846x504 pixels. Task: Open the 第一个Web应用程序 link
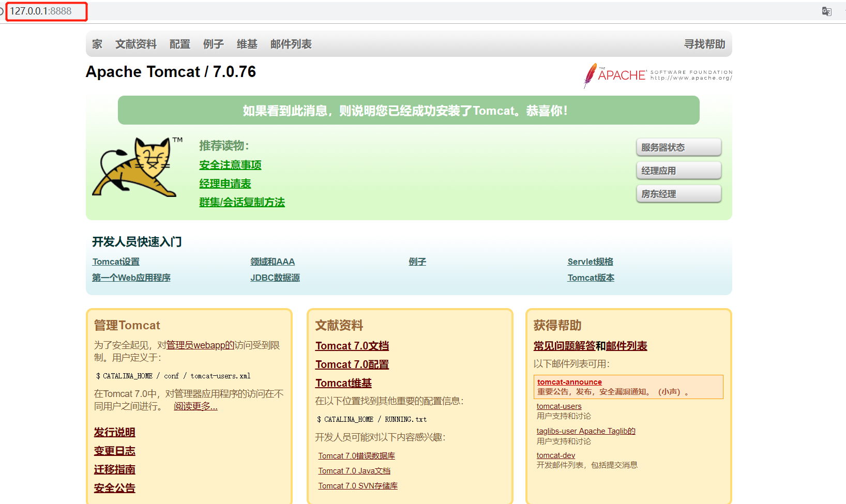[x=131, y=278]
